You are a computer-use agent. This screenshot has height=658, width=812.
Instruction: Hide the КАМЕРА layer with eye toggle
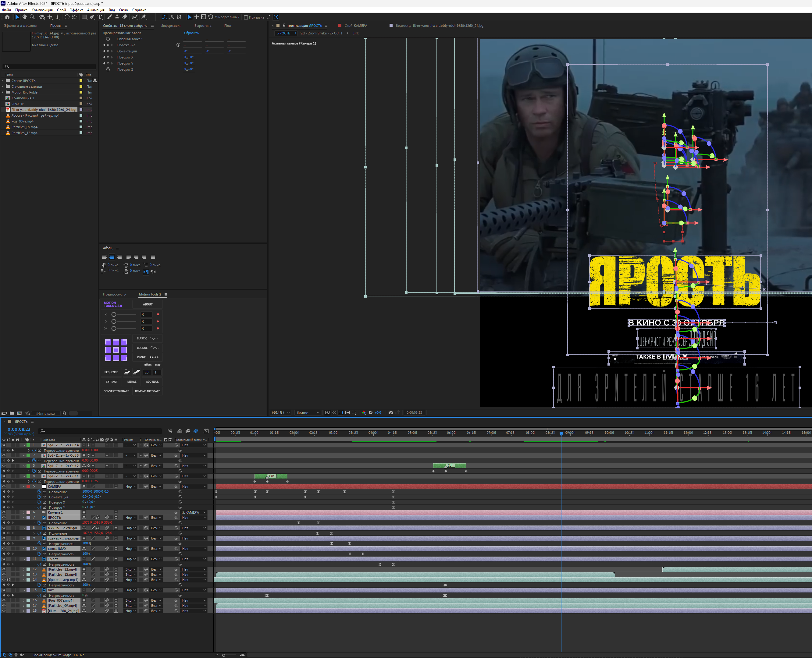pyautogui.click(x=4, y=486)
